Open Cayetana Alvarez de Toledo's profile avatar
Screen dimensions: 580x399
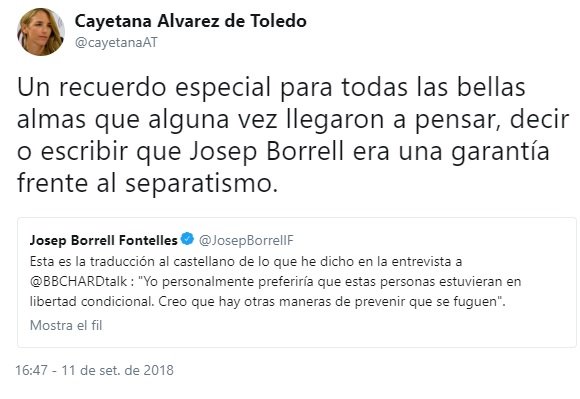[41, 32]
